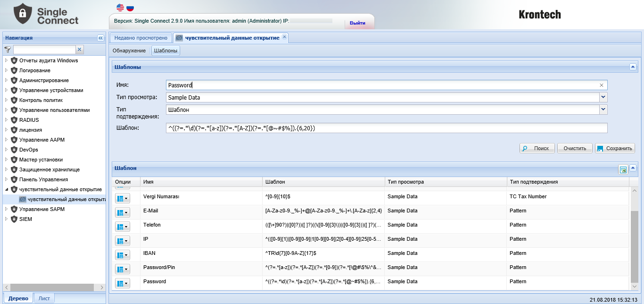This screenshot has height=304, width=644.
Task: Click the Выйти logout button
Action: click(357, 23)
